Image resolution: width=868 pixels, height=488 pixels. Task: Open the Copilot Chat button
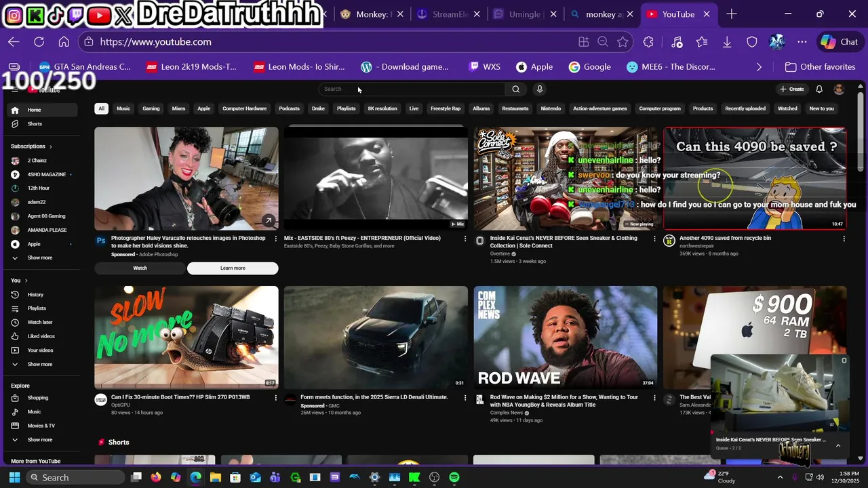click(x=839, y=42)
